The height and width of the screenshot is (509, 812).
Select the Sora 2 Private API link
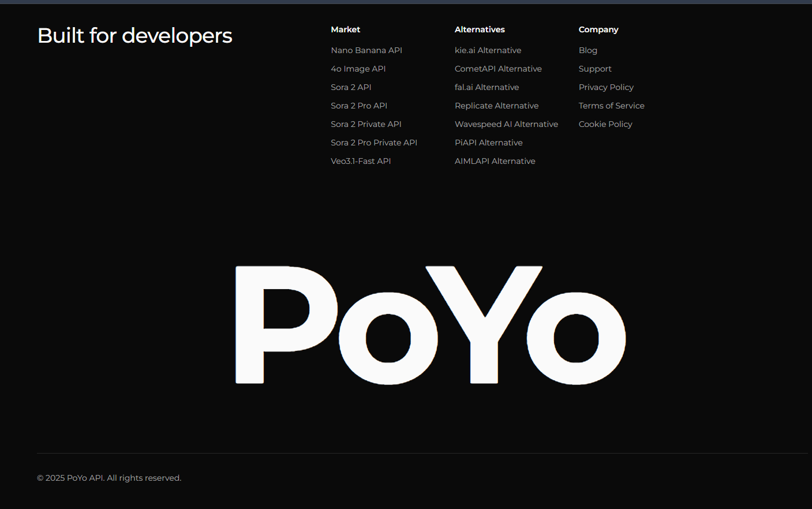click(x=366, y=124)
